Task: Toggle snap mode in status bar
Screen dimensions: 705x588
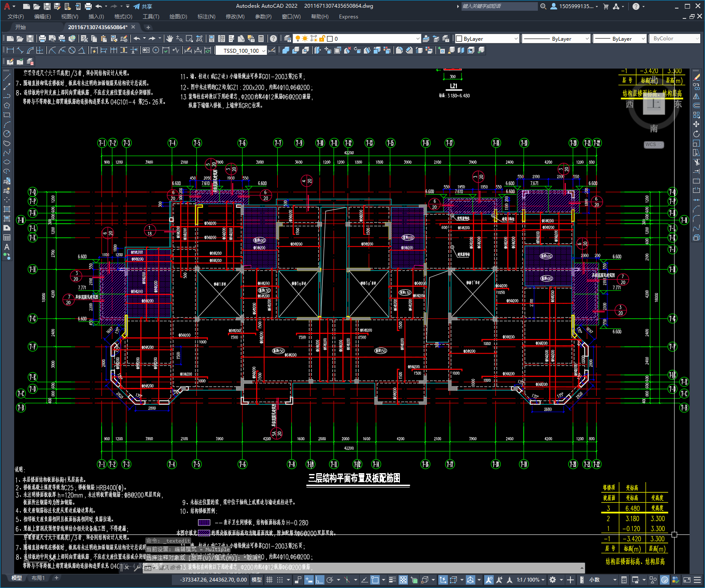Action: pyautogui.click(x=279, y=580)
